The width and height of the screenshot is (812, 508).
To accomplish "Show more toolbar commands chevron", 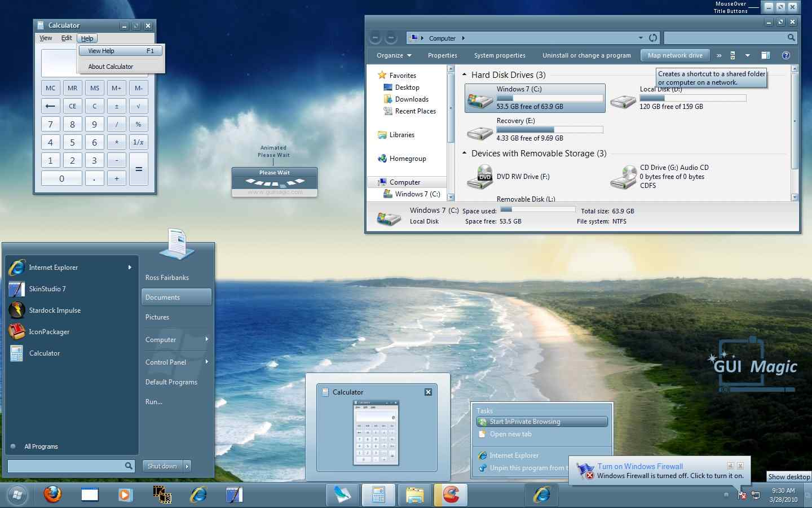I will pos(719,55).
